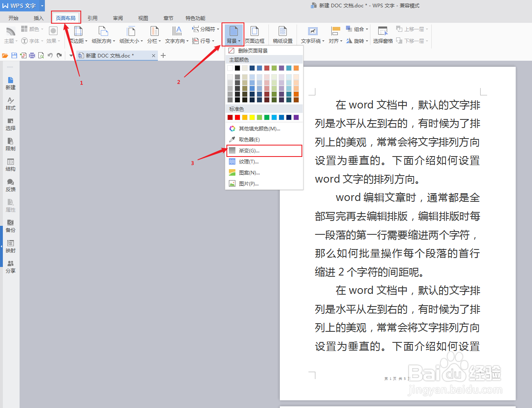Choose 渐变(G) gradient from background menu

click(264, 150)
